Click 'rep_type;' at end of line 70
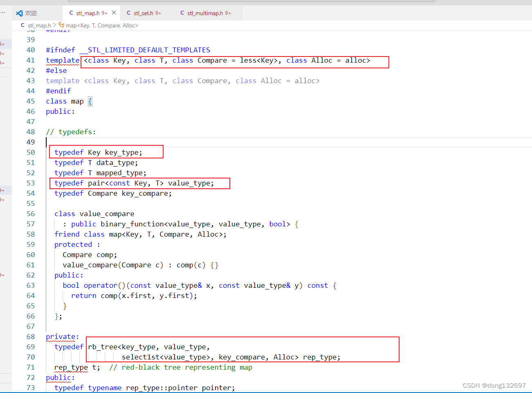The width and height of the screenshot is (532, 393). [x=321, y=357]
